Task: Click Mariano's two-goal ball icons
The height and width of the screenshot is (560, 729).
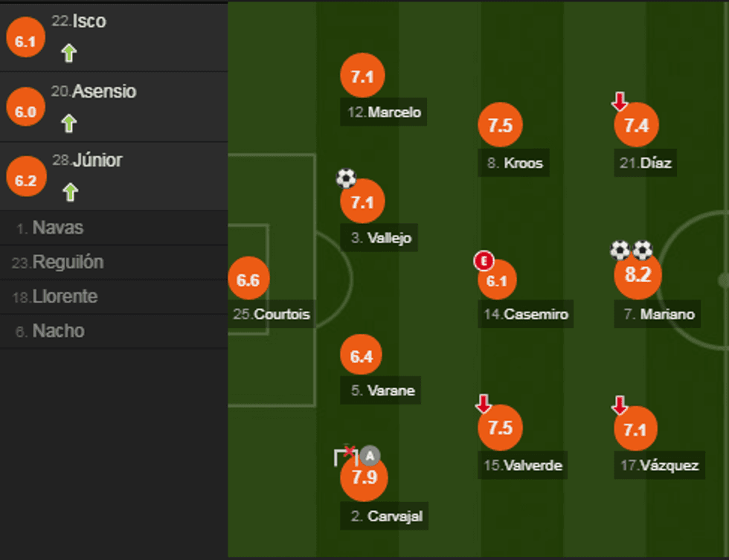Action: 631,250
